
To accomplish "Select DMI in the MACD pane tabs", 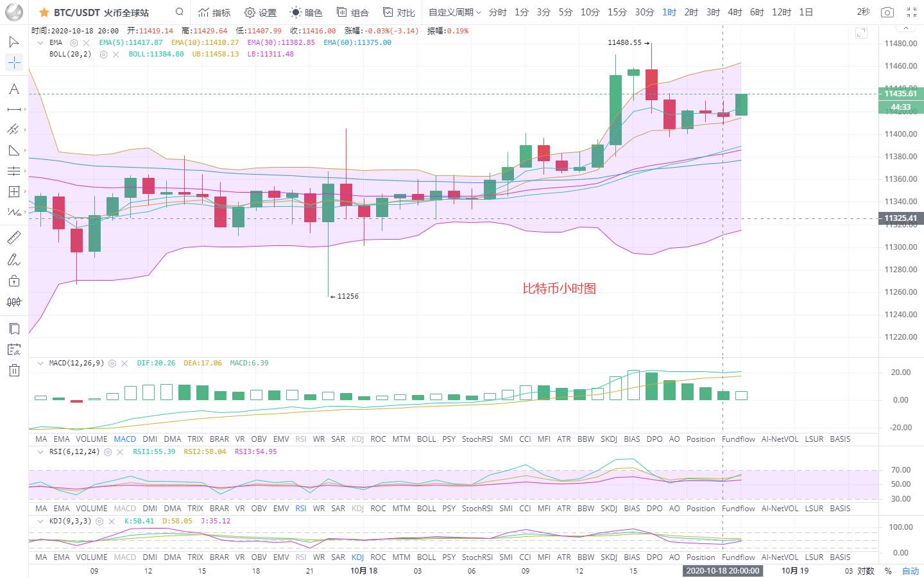I will (150, 439).
